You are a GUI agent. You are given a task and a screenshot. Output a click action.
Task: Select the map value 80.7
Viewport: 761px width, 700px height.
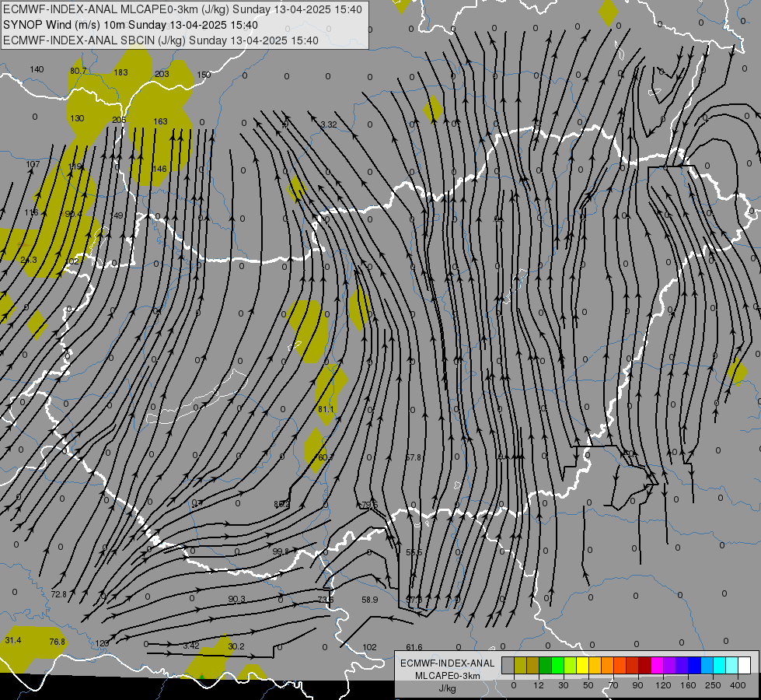[79, 71]
